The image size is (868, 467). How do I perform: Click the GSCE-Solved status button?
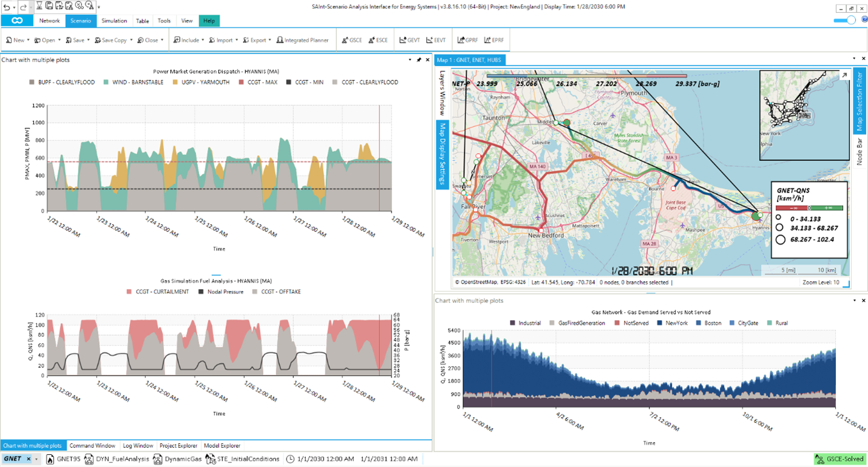(839, 458)
